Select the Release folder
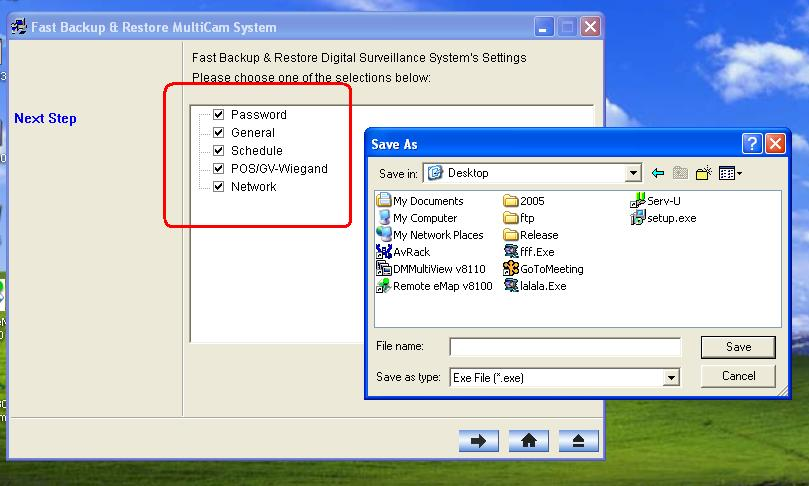This screenshot has height=486, width=809. (x=531, y=234)
